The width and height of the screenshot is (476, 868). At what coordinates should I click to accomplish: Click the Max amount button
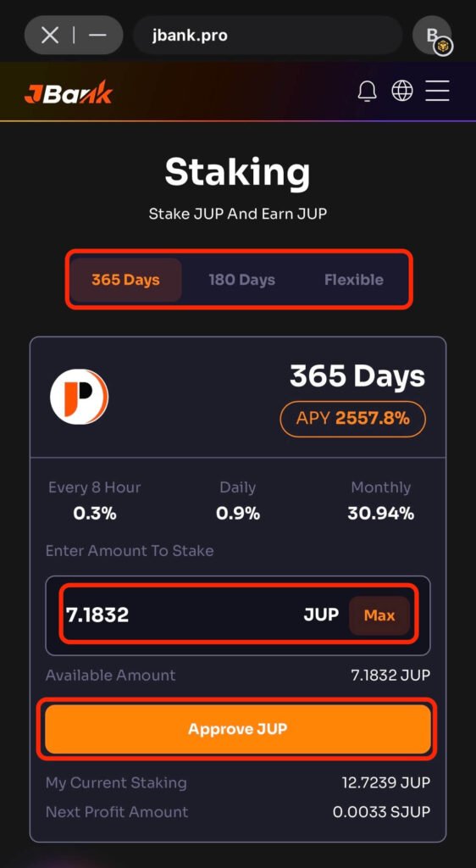pos(379,615)
